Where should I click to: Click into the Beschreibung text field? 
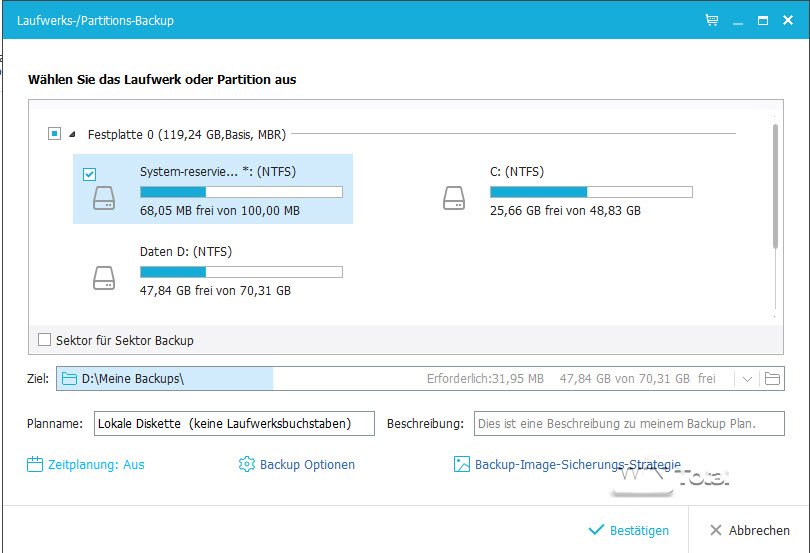click(628, 424)
